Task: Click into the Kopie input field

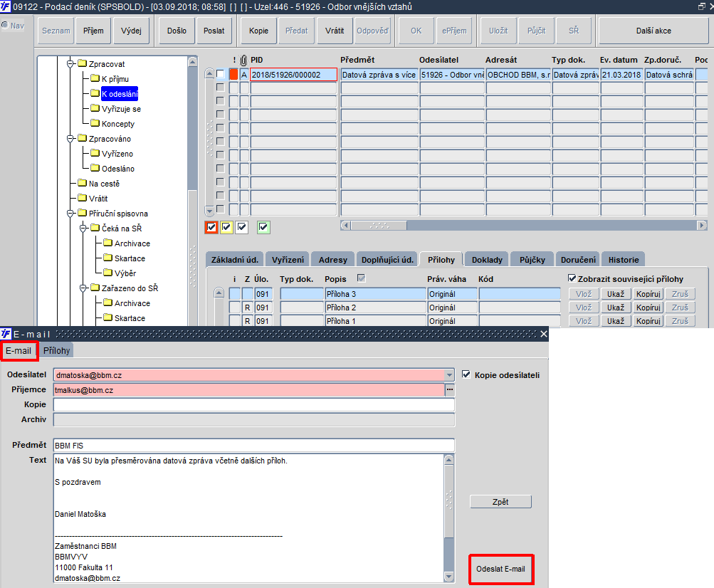Action: point(254,404)
